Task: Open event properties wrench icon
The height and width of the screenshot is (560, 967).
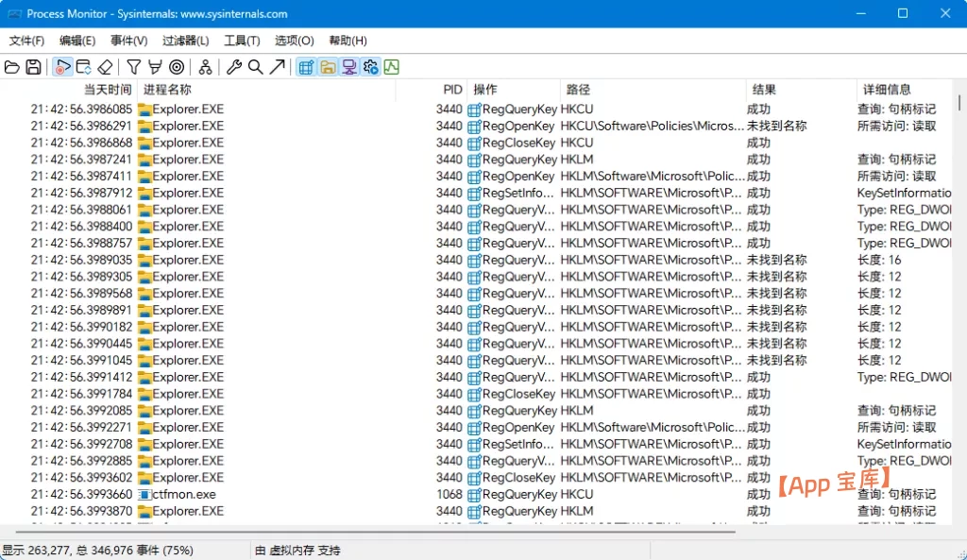Action: 234,67
